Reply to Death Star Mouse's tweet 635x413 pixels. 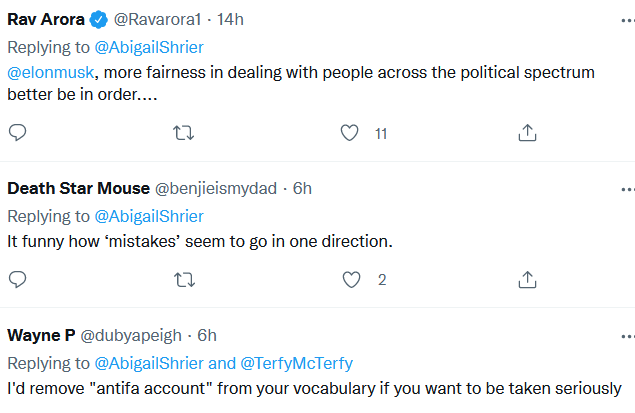pyautogui.click(x=17, y=279)
